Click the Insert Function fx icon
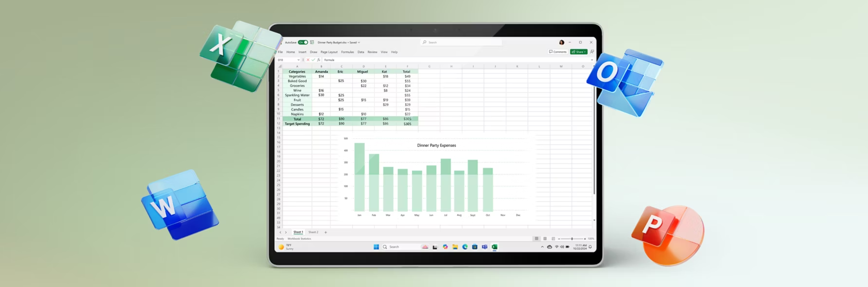This screenshot has width=868, height=287. [x=318, y=60]
